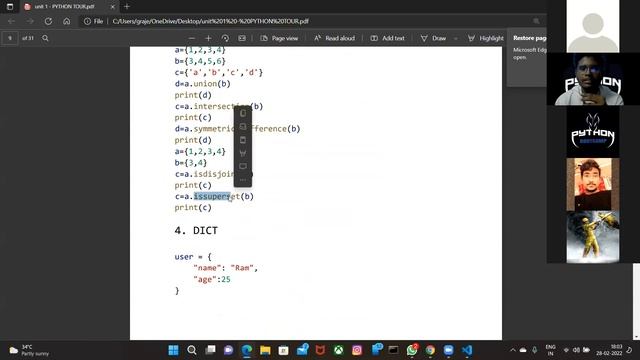Open McAfee from taskbar
Viewport: 640px width, 360px height.
[x=320, y=350]
